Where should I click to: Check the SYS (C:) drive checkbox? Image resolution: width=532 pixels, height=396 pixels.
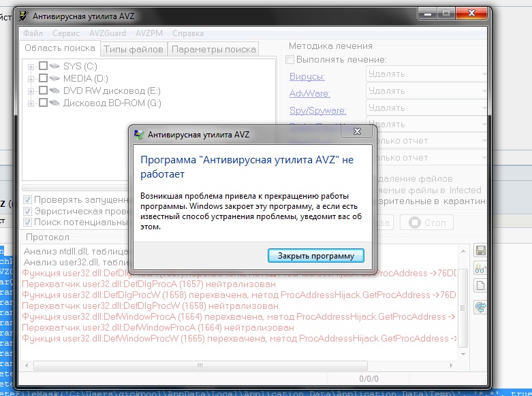pos(43,65)
